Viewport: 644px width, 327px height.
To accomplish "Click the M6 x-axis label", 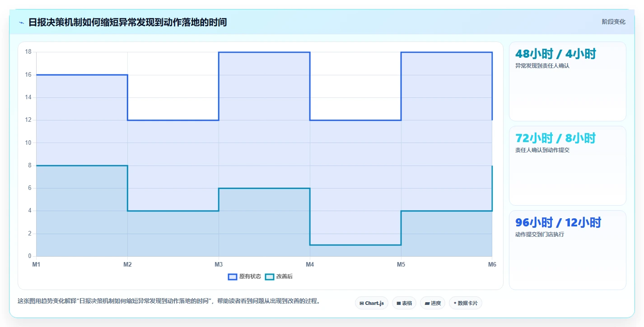I will (492, 265).
